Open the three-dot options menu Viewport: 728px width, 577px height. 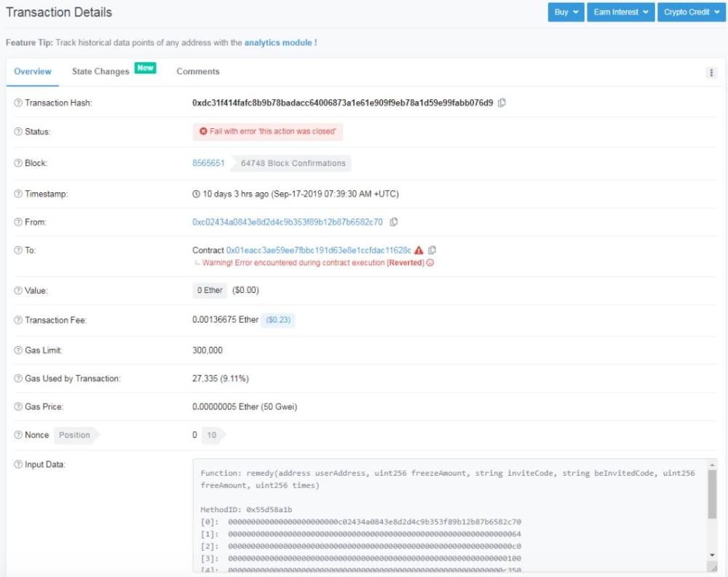(711, 72)
